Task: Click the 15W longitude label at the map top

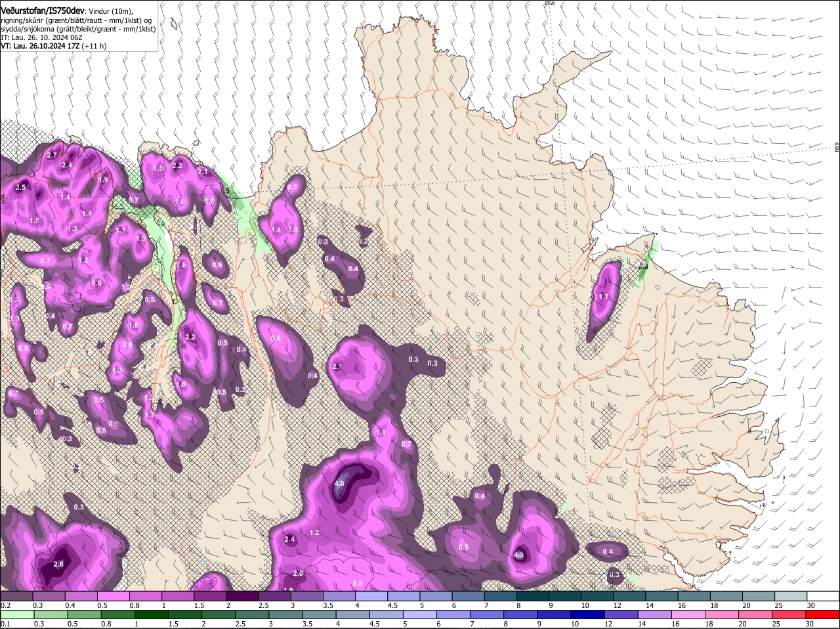Action: point(549,4)
